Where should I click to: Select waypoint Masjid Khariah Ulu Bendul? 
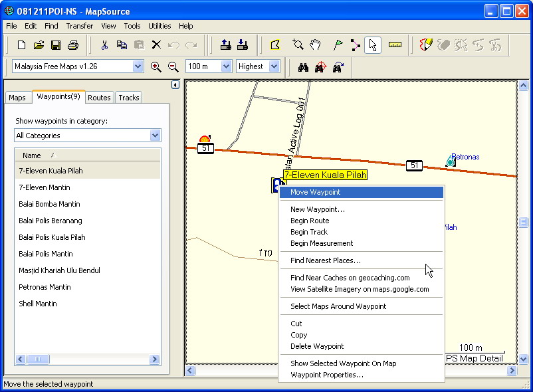pyautogui.click(x=87, y=270)
